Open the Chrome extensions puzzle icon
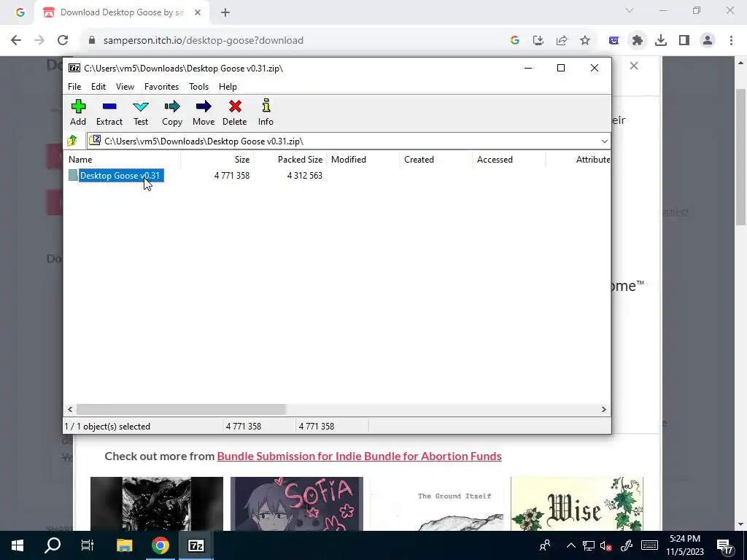Viewport: 747px width, 560px height. tap(638, 41)
